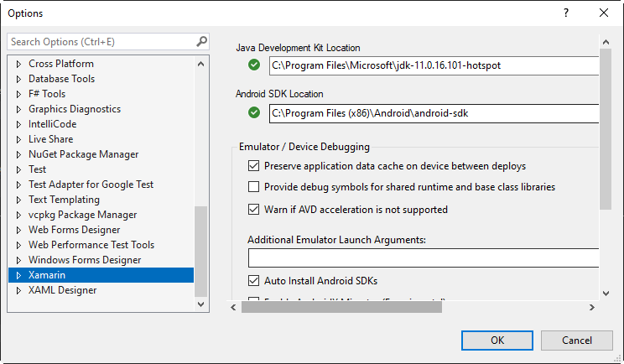
Task: Select Graphics Diagnostics in the tree
Action: tap(75, 108)
